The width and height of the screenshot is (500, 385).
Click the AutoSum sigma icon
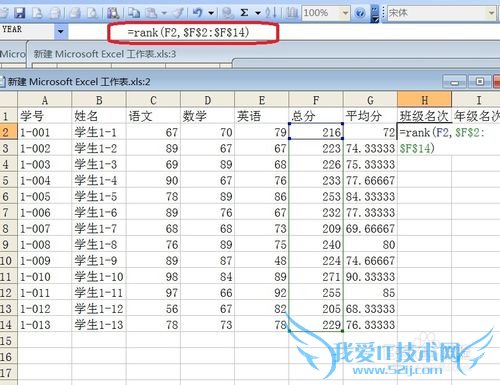point(244,13)
